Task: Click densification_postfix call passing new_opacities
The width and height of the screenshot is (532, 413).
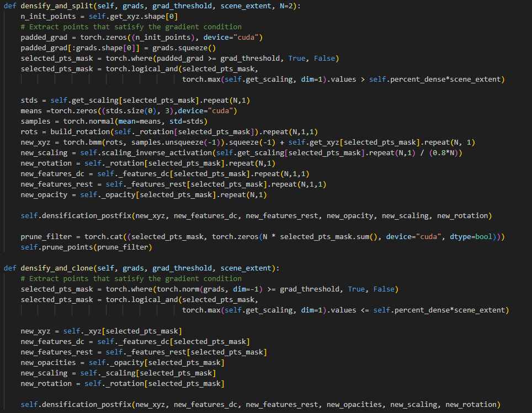Action: pos(260,405)
